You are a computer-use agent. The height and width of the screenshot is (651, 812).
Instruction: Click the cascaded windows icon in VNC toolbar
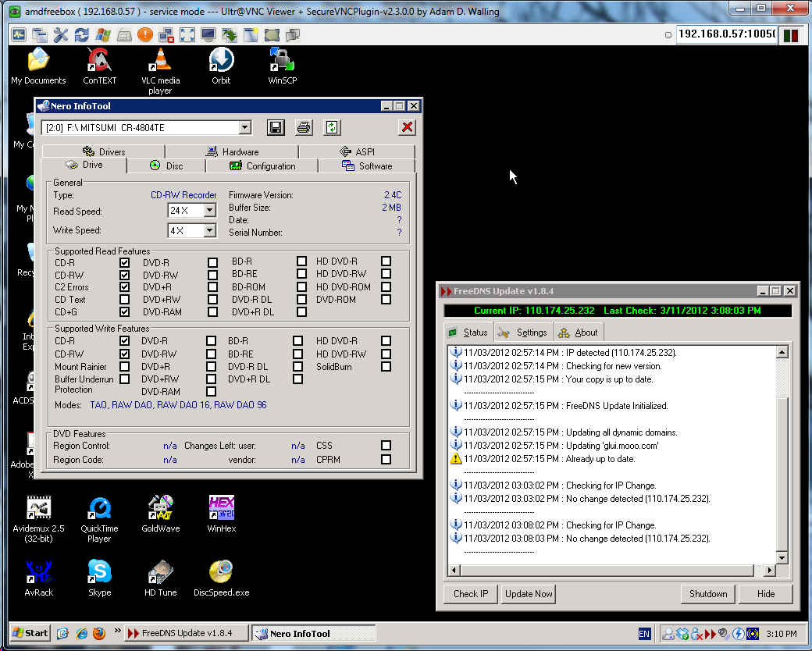[40, 35]
